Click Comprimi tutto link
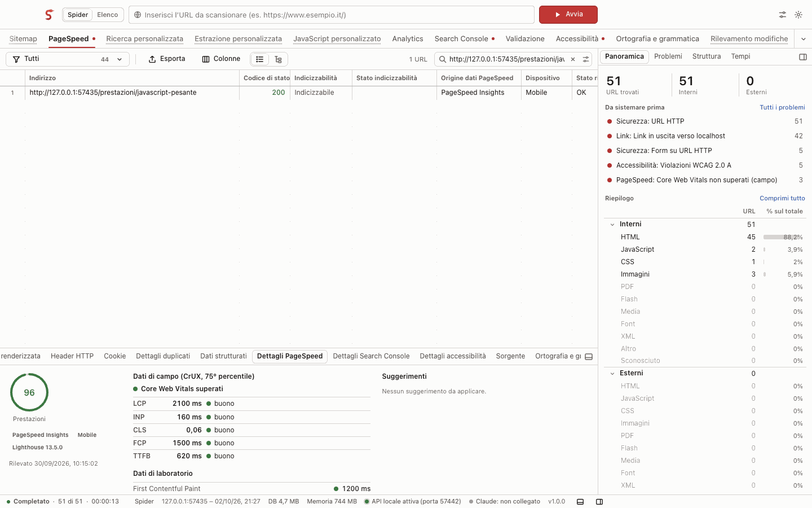 pos(782,199)
